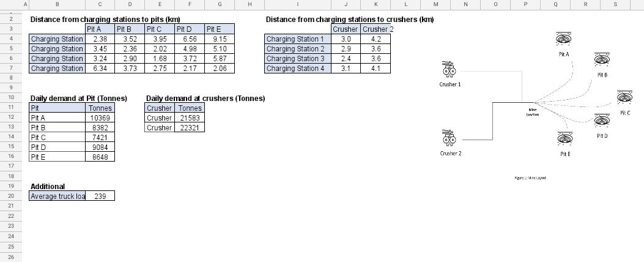644x262 pixels.
Task: Select the 'Pit C' row label in demand table
Action: coord(57,137)
